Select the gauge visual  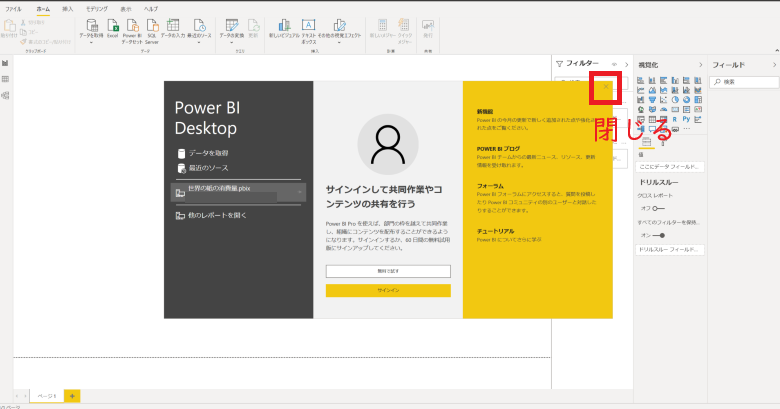[664, 109]
